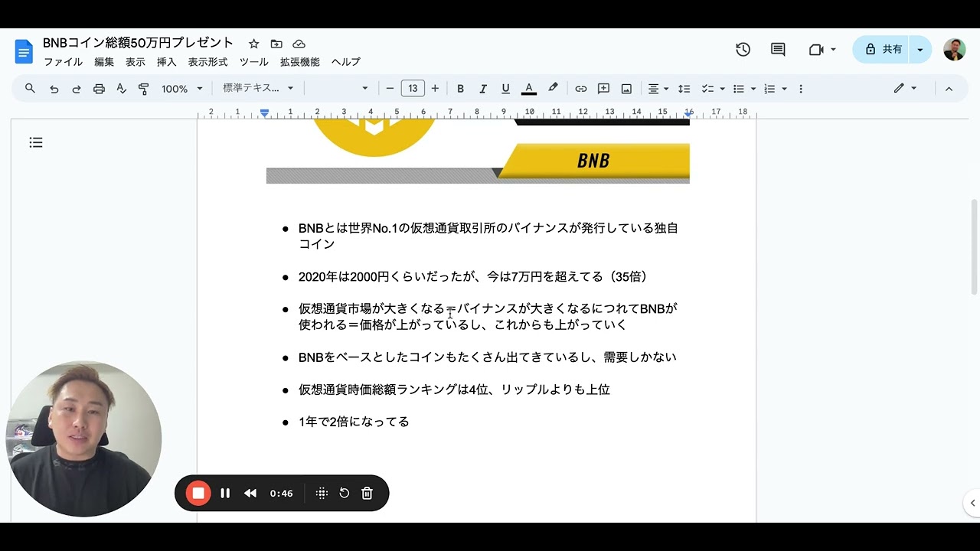Open the 標準テキスト style dropdown
This screenshot has height=551, width=980.
click(x=258, y=89)
